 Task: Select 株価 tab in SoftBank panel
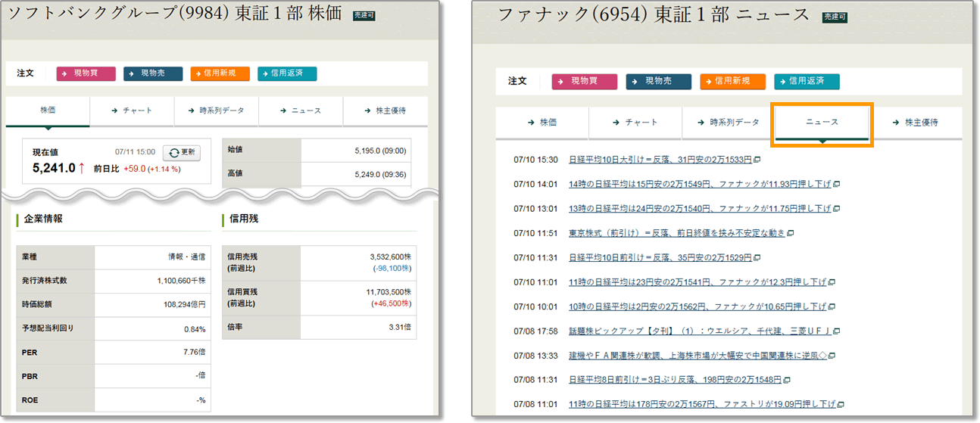click(x=48, y=110)
